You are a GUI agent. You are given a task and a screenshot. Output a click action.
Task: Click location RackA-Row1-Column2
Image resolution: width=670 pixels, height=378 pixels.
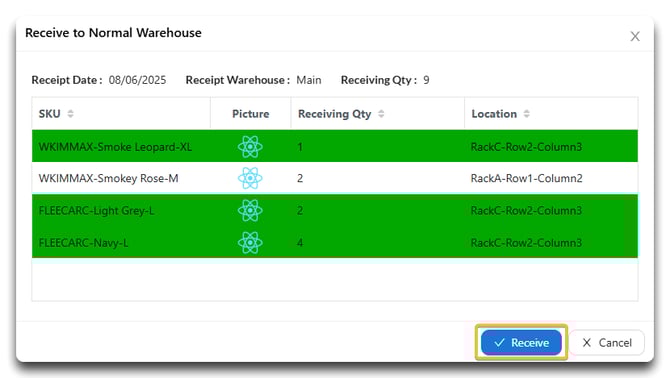tap(526, 178)
